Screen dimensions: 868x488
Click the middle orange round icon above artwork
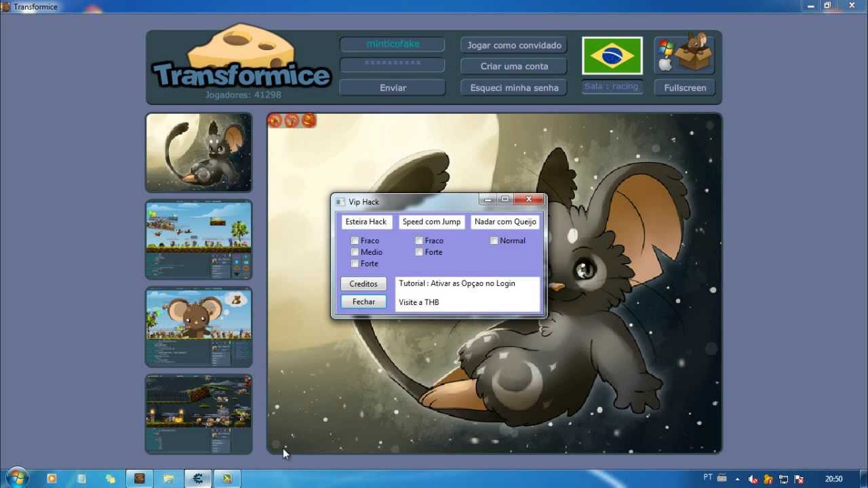292,121
